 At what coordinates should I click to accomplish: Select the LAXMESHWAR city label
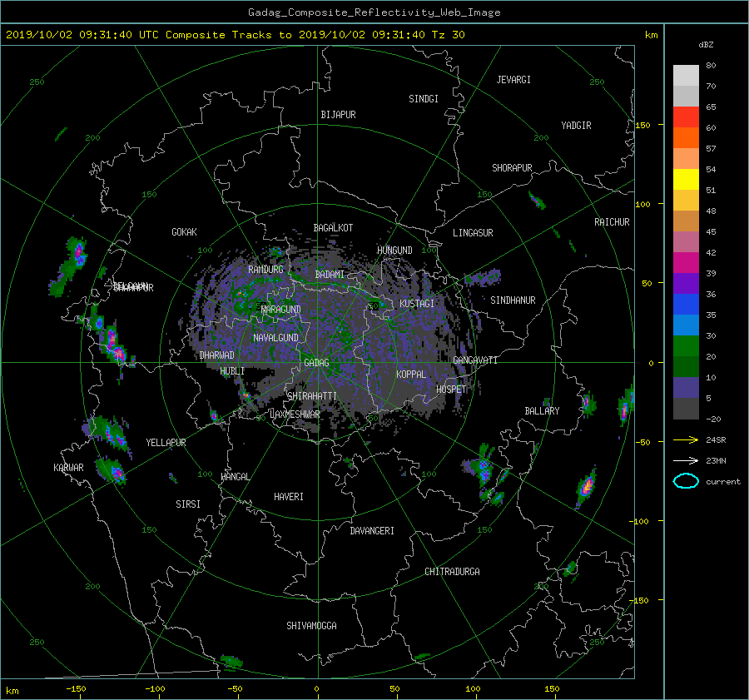295,415
